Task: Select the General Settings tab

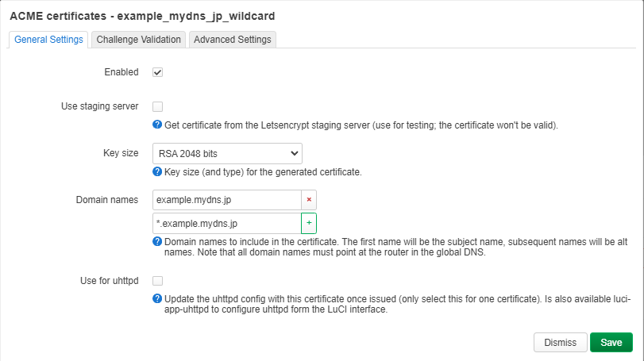Action: 48,39
